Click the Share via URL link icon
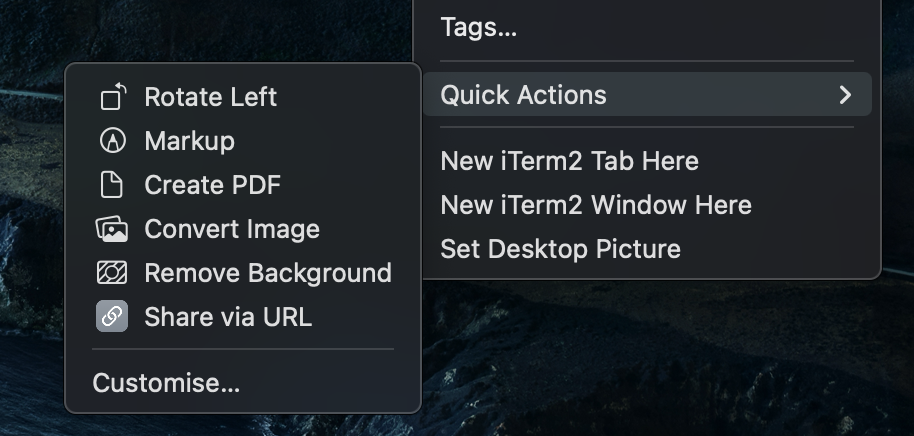This screenshot has height=436, width=914. point(112,317)
